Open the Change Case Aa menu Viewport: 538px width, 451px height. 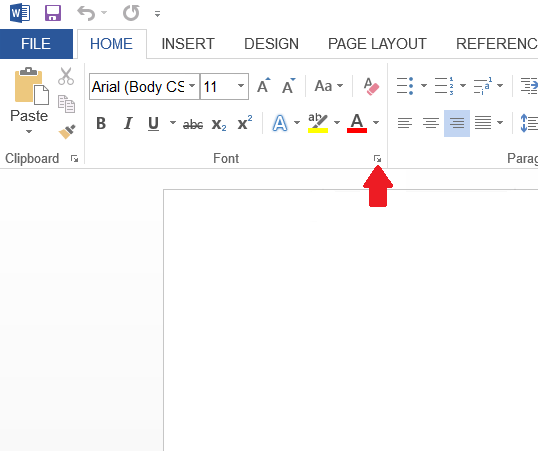tap(329, 86)
